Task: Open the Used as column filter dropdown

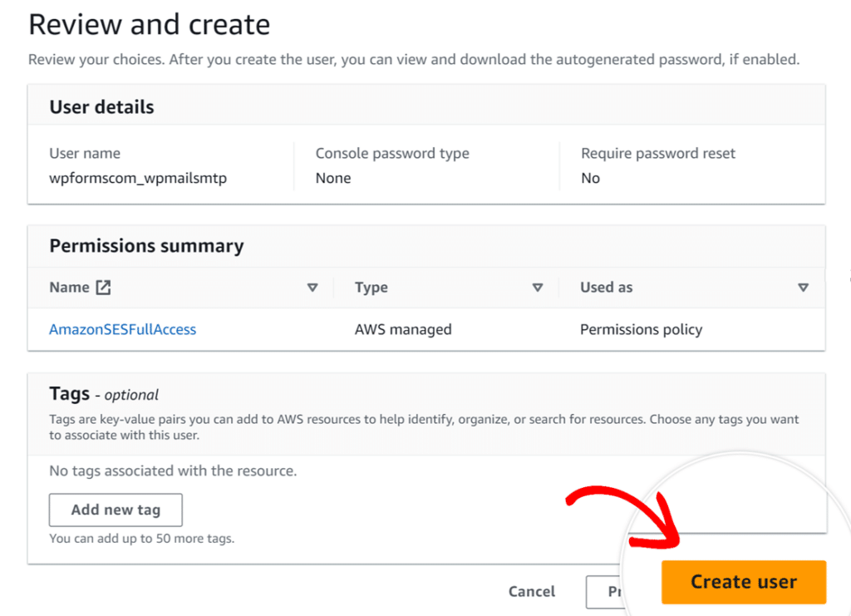Action: click(804, 287)
